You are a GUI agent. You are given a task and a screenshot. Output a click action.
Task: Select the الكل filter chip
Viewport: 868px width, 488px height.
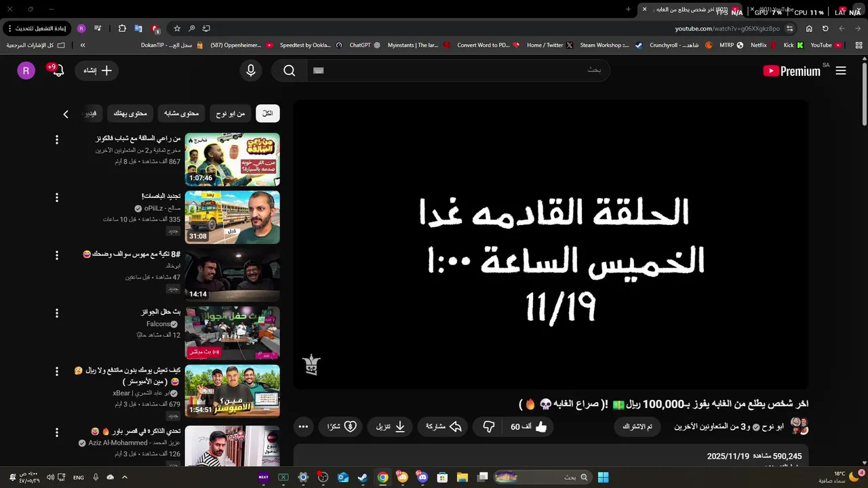[268, 113]
